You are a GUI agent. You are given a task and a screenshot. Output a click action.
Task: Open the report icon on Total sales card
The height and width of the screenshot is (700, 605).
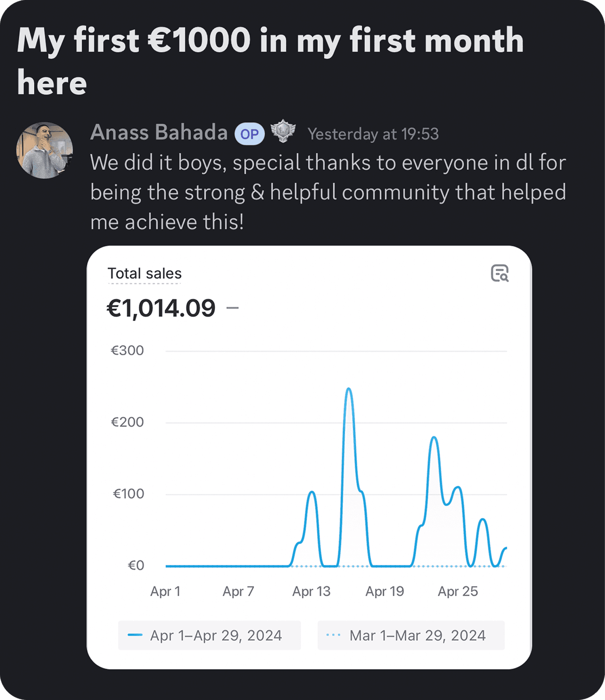pyautogui.click(x=499, y=273)
